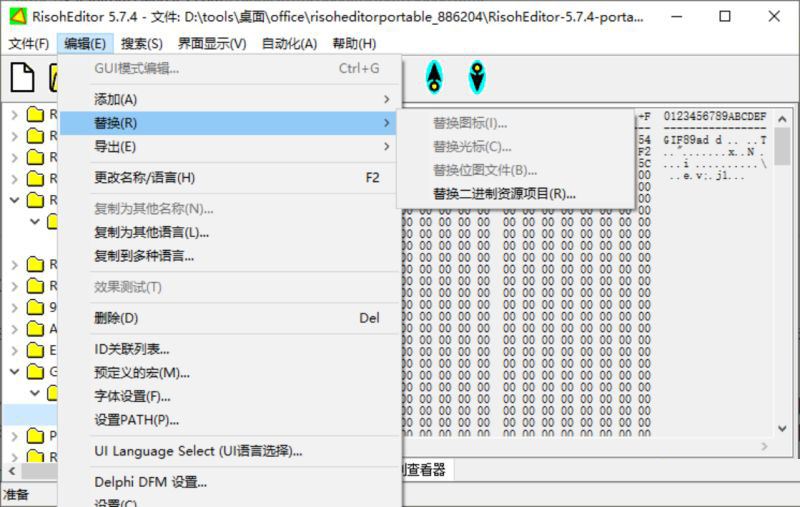Image resolution: width=800 pixels, height=507 pixels.
Task: Open 预定义的宏(M)... menu entry
Action: tap(229, 373)
